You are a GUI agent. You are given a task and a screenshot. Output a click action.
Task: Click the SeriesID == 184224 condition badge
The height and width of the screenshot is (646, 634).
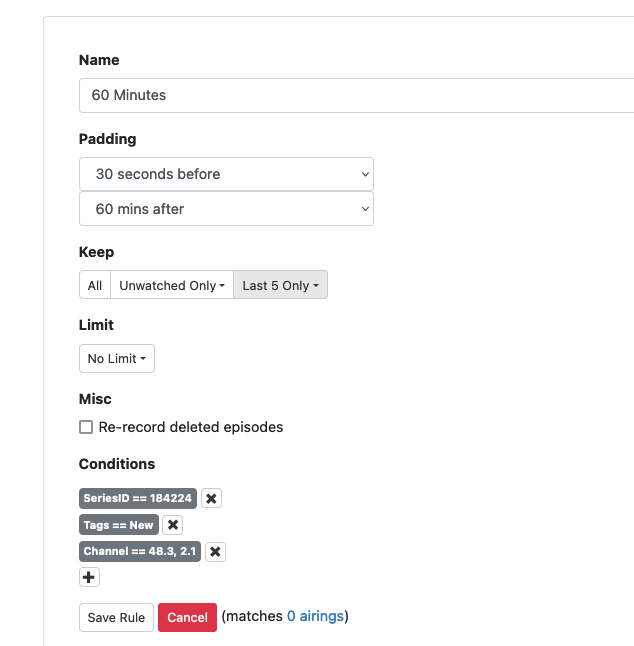click(138, 498)
